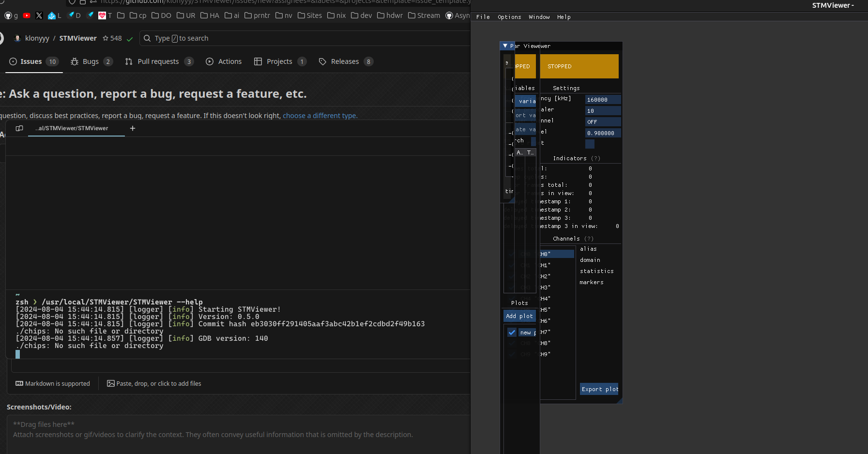Click the Bugs tab bug icon
The height and width of the screenshot is (454, 868).
(x=75, y=61)
